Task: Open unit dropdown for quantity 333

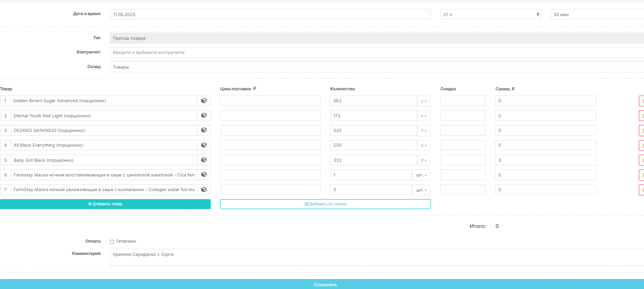Action: click(424, 160)
